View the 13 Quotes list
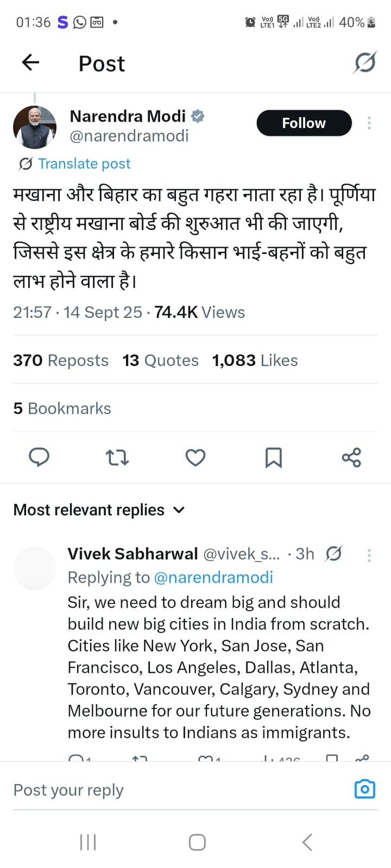 160,360
